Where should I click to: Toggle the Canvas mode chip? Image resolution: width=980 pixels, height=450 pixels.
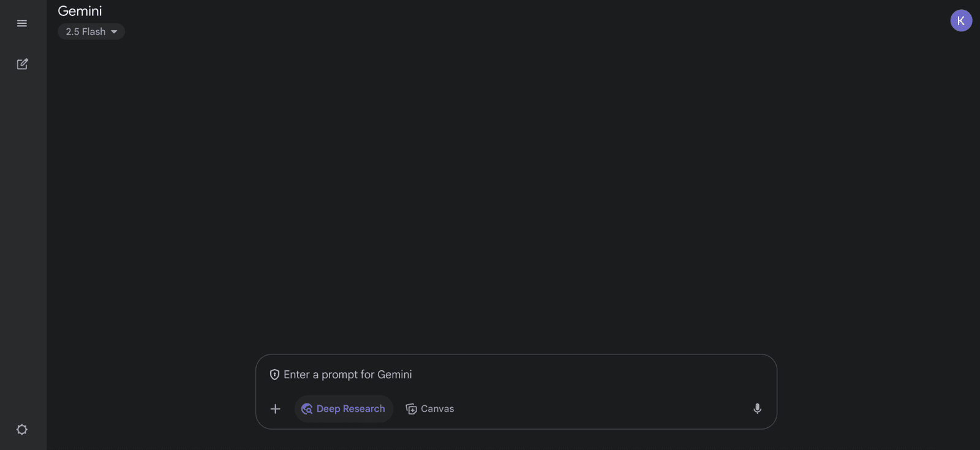tap(429, 408)
